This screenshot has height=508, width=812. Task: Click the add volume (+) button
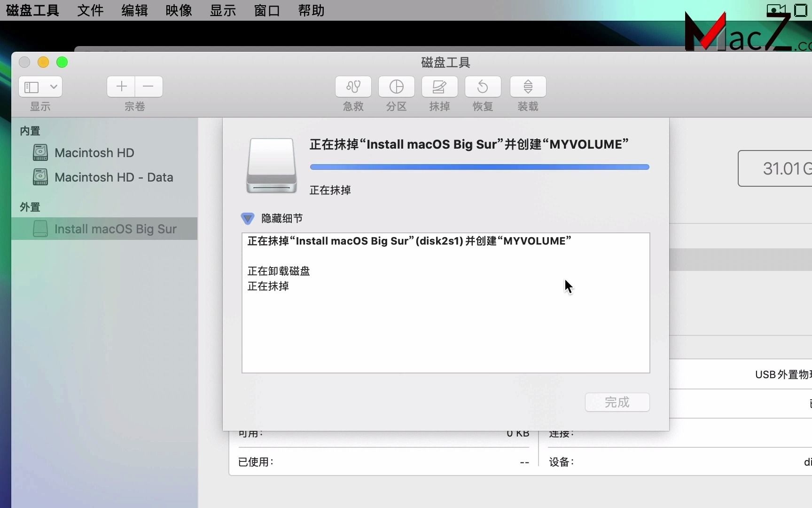[121, 87]
